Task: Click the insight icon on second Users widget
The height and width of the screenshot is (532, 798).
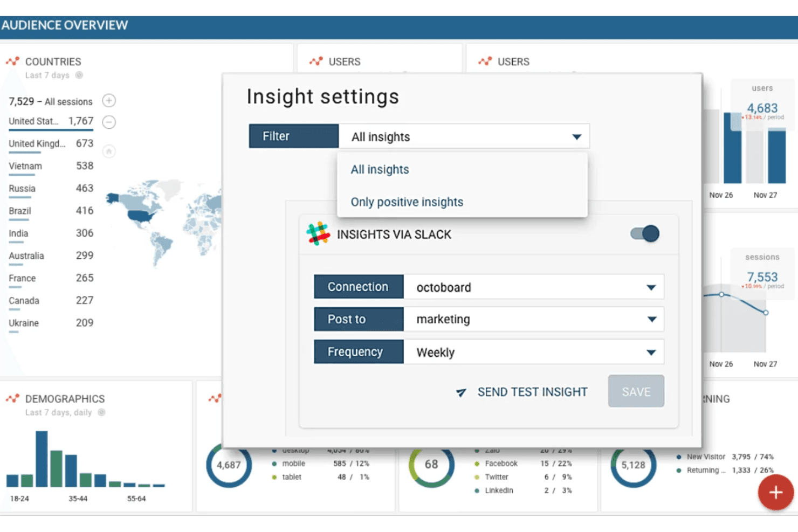Action: coord(485,61)
